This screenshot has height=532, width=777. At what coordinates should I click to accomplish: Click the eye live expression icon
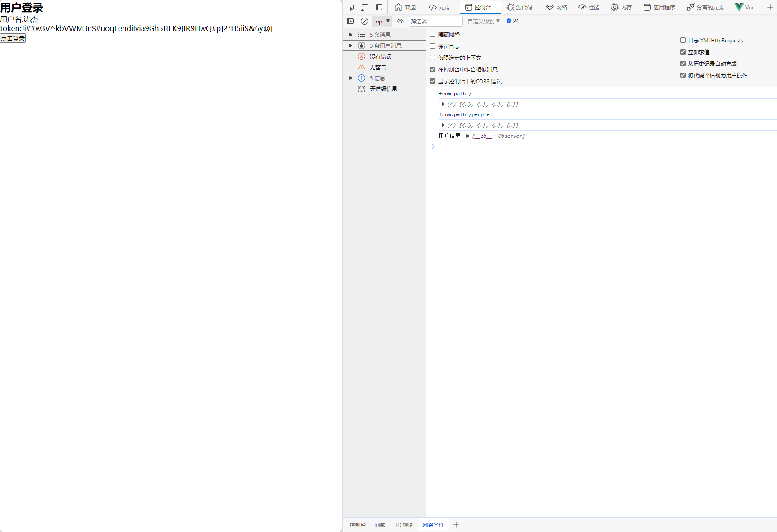(x=400, y=21)
